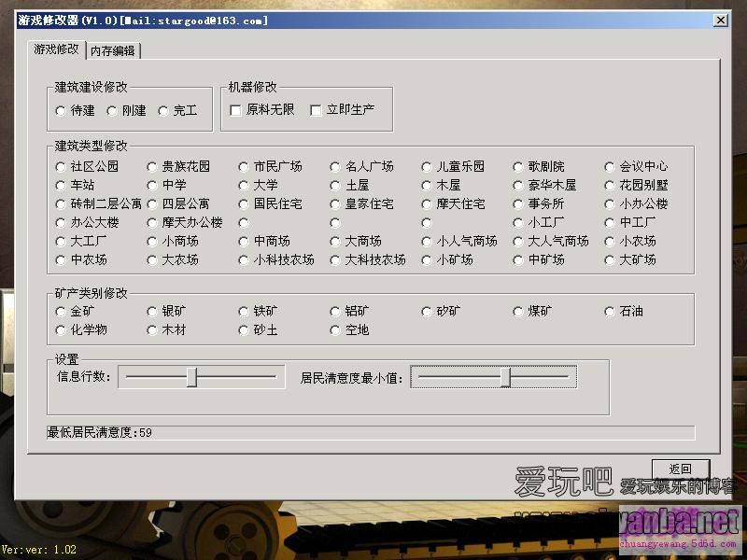Click the 信息行数 slider track

tap(202, 377)
